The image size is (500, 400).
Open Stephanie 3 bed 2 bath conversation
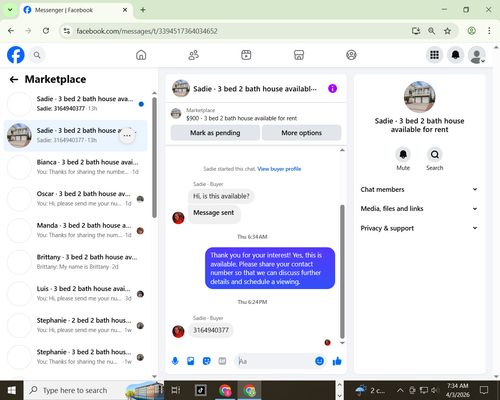click(x=75, y=357)
